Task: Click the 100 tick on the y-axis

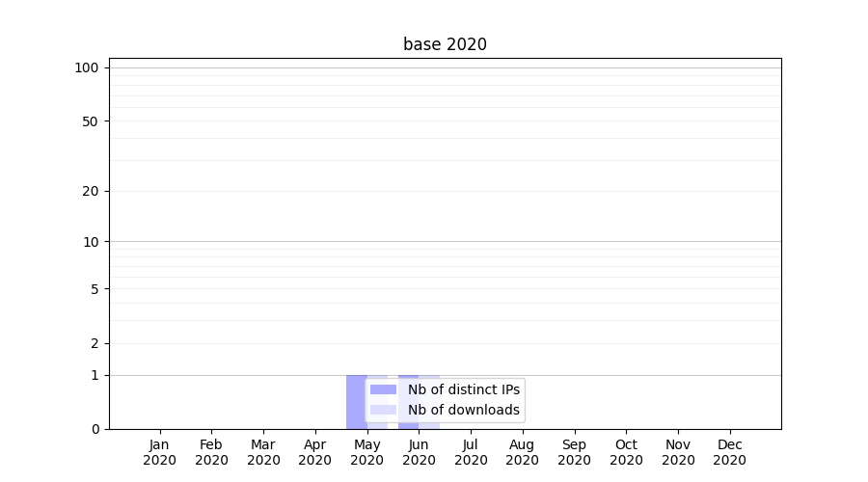Action: 87,67
